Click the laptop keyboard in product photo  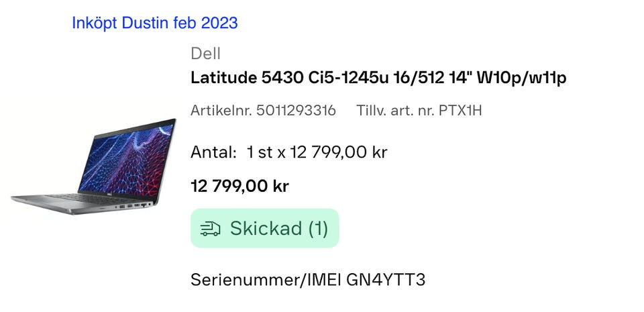[x=89, y=199]
